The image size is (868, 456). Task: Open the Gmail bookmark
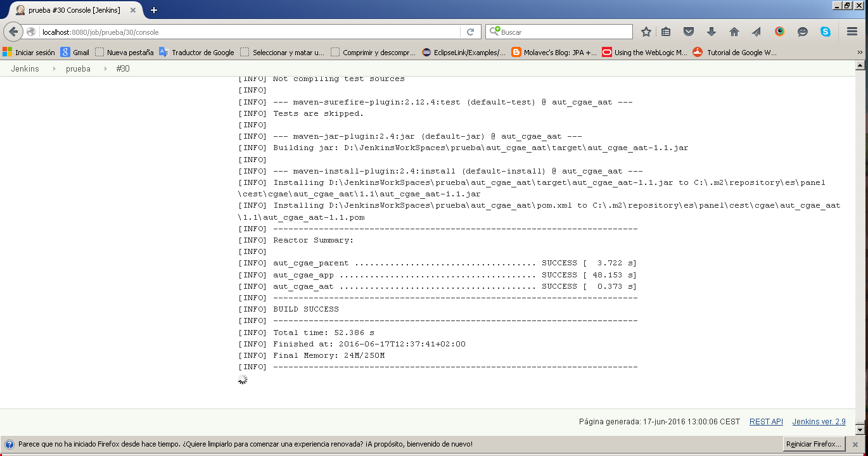tap(75, 53)
